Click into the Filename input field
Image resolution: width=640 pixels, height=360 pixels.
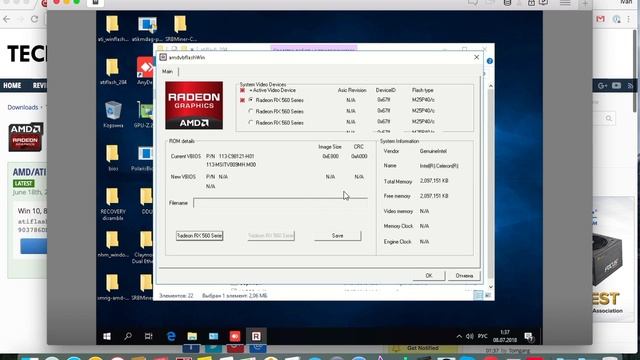click(x=280, y=203)
